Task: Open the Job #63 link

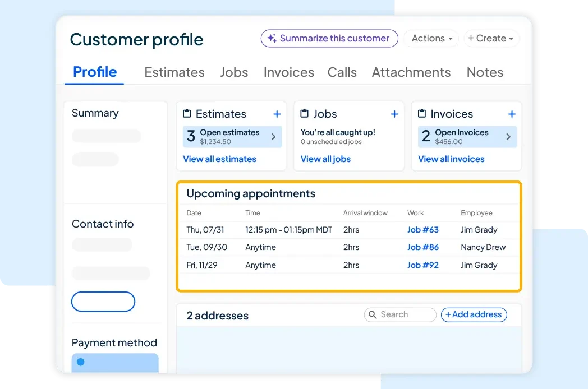Action: tap(423, 230)
